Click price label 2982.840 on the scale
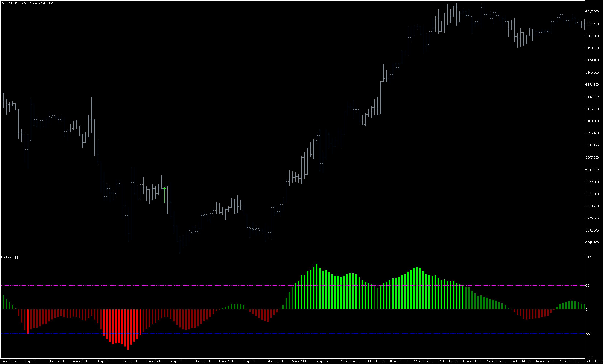Viewport: 603px width, 364px height. [592, 230]
